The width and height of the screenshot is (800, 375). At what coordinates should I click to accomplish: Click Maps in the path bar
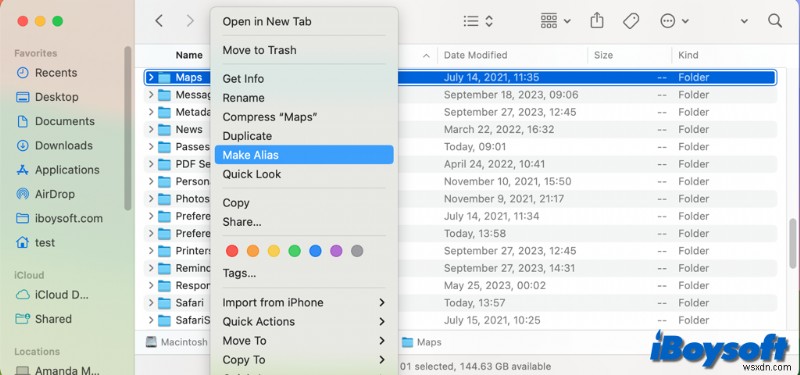[421, 342]
